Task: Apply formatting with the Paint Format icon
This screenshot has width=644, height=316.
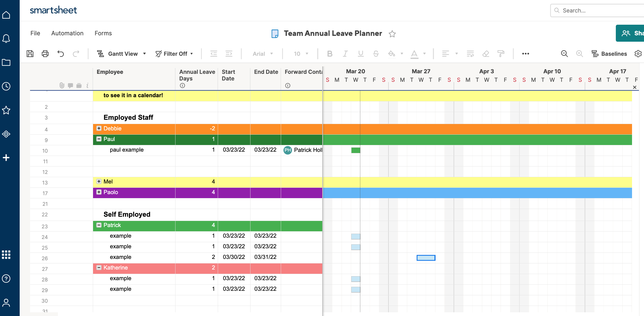Action: click(501, 53)
